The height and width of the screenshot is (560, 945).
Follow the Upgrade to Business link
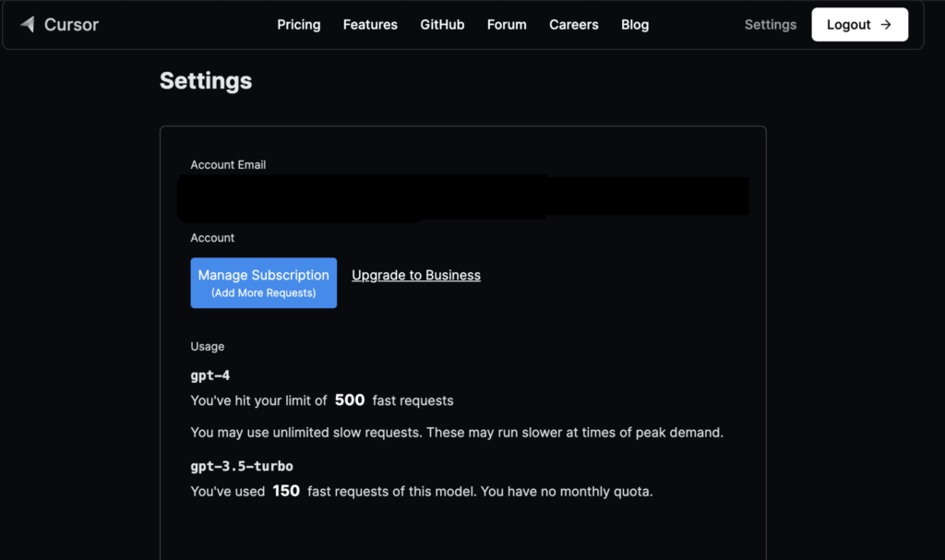pos(416,276)
